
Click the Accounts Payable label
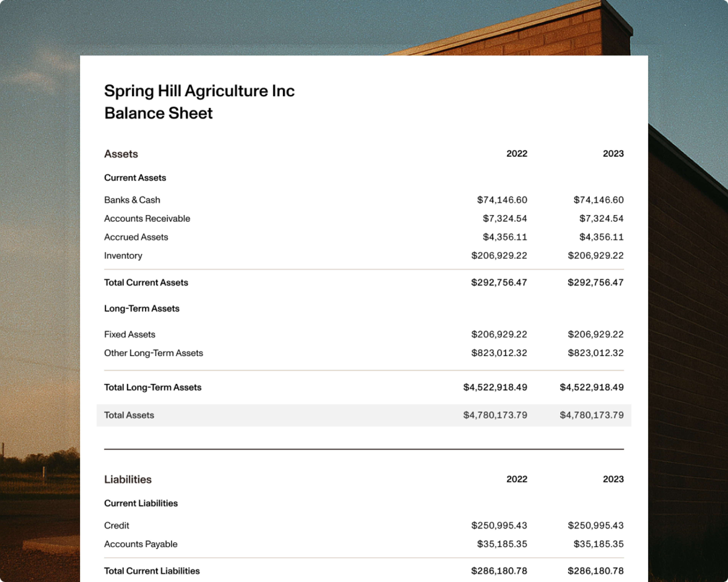click(x=140, y=544)
